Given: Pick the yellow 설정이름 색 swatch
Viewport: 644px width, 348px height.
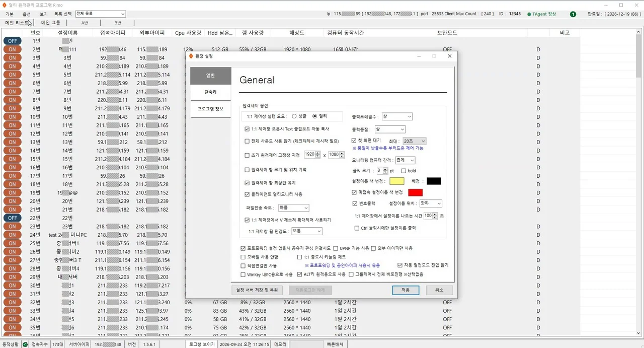Looking at the screenshot, I should click(397, 181).
